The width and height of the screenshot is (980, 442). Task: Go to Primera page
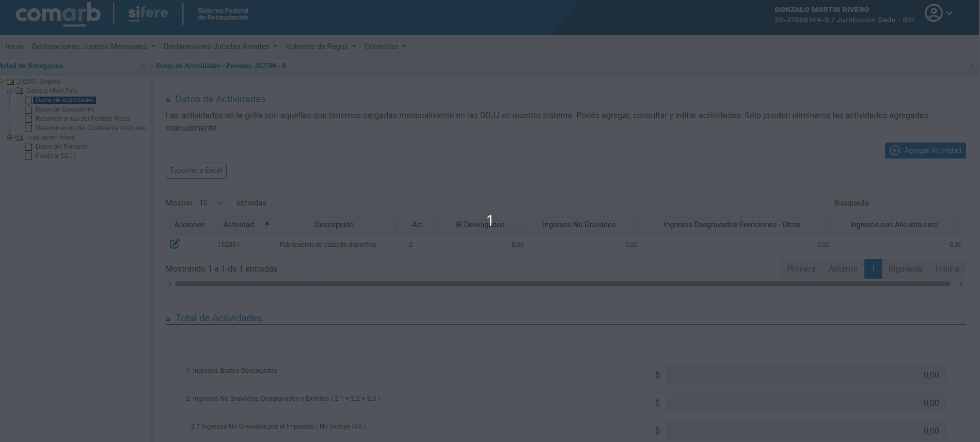click(801, 269)
